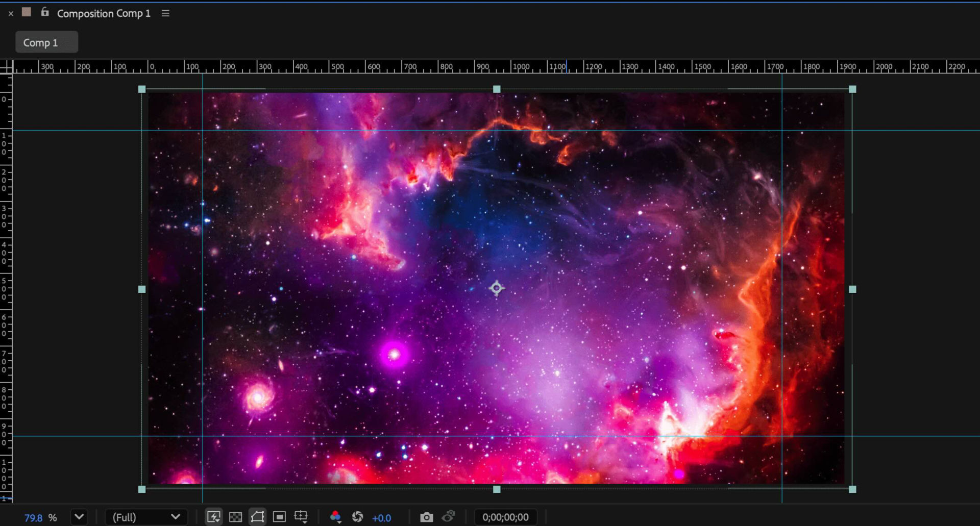The image size is (980, 526).
Task: Click the top-right layer corner handle
Action: coord(852,89)
